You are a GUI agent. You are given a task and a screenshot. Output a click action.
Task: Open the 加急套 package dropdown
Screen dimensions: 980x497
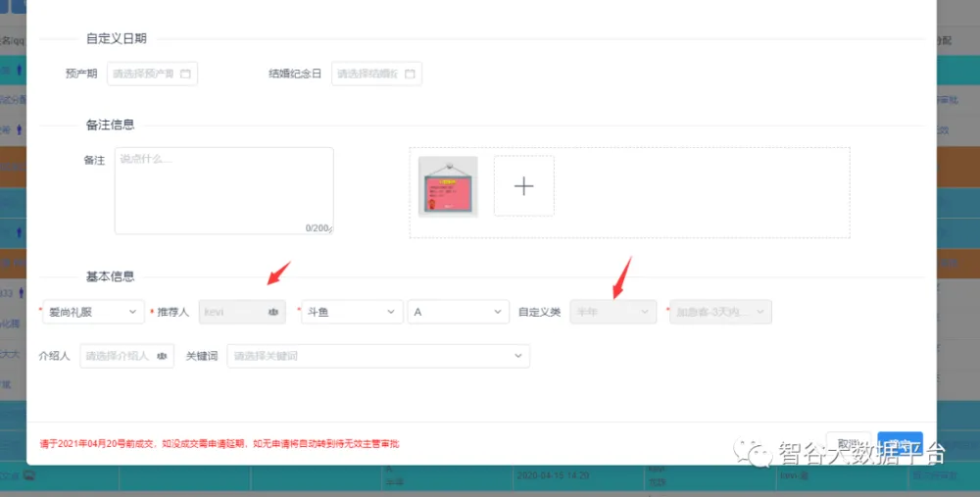[x=720, y=312]
